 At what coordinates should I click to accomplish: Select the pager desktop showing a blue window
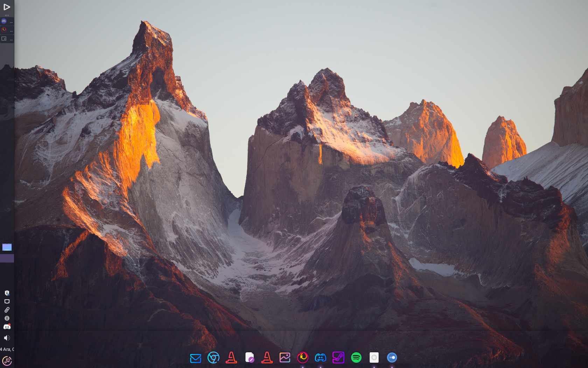pos(7,247)
